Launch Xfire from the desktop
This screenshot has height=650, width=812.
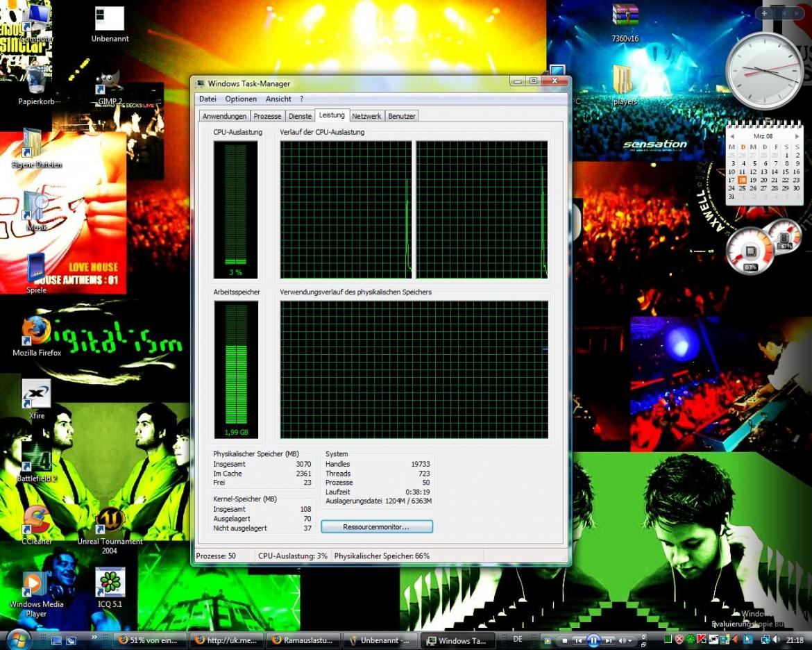coord(36,399)
